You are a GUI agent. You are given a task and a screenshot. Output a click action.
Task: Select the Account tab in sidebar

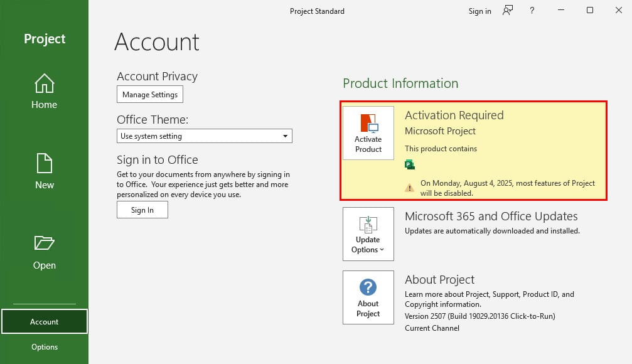[x=45, y=321]
